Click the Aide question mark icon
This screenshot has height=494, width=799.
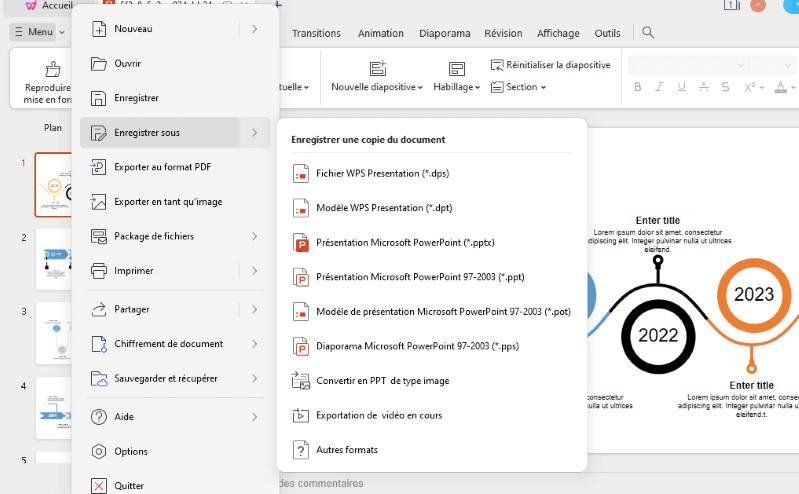tap(99, 417)
